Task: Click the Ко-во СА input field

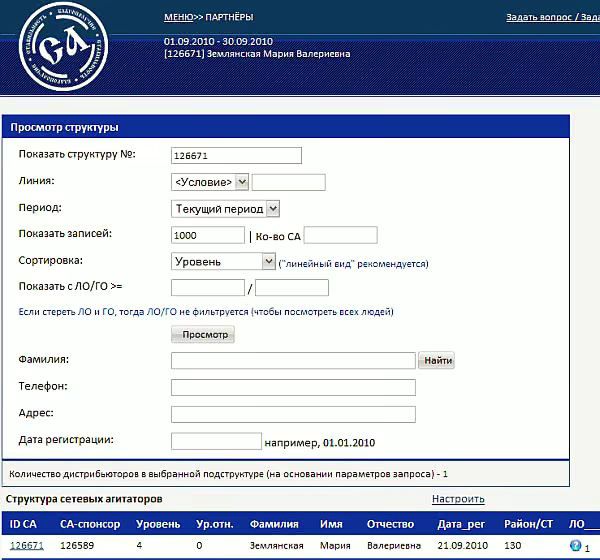Action: (340, 235)
